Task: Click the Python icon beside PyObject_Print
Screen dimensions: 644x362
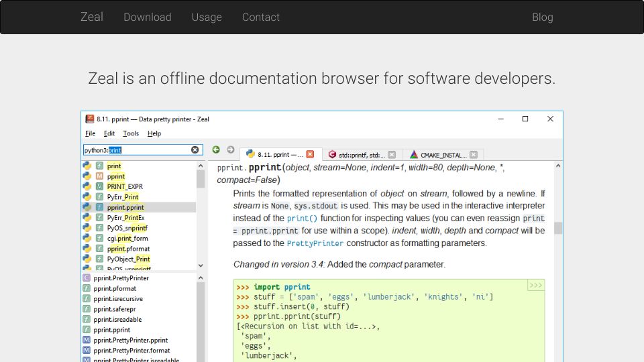Action: coord(87,259)
